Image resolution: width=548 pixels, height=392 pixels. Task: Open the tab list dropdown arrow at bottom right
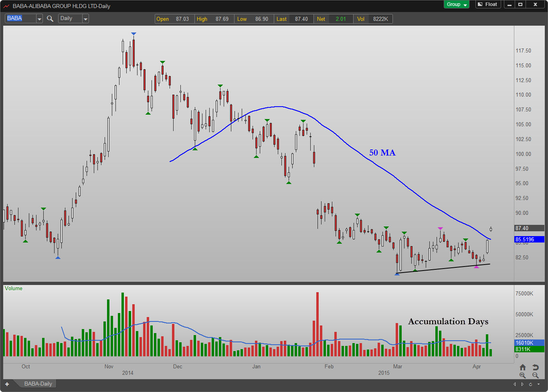coord(538,384)
